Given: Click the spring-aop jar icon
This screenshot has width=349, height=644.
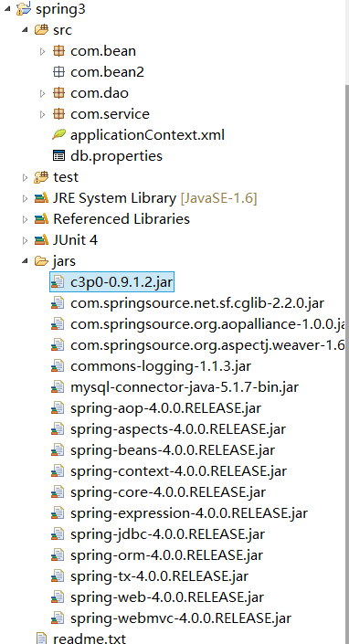Looking at the screenshot, I should coord(58,407).
